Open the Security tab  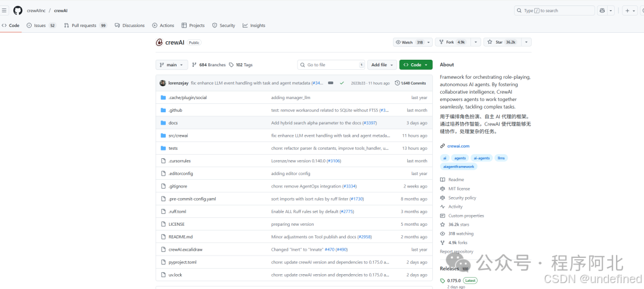[x=224, y=26]
